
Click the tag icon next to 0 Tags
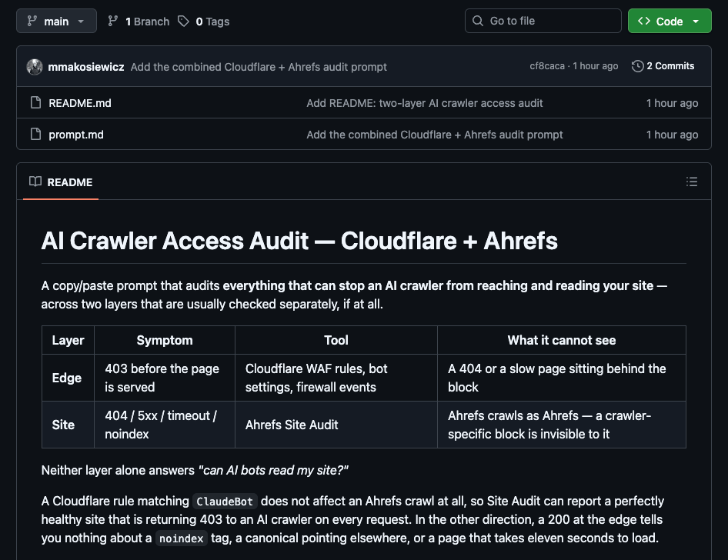click(183, 21)
